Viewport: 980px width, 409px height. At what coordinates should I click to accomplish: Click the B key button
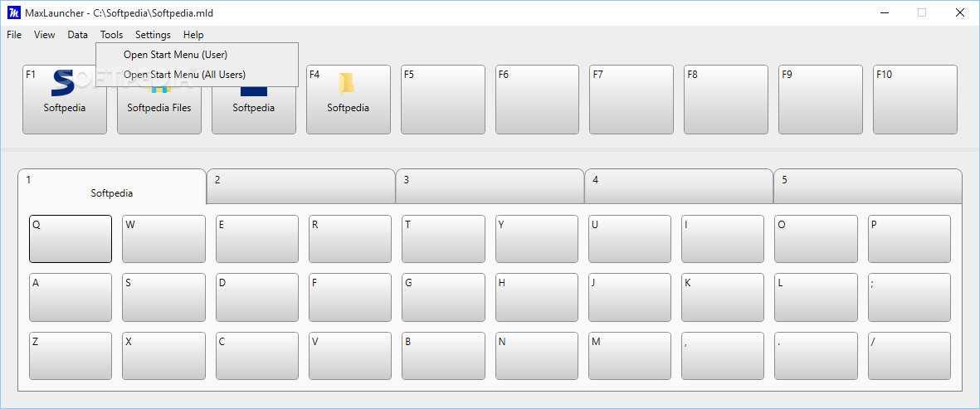443,356
